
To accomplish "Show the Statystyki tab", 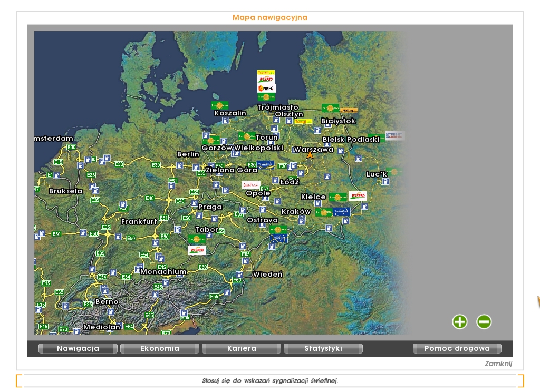I will (323, 348).
